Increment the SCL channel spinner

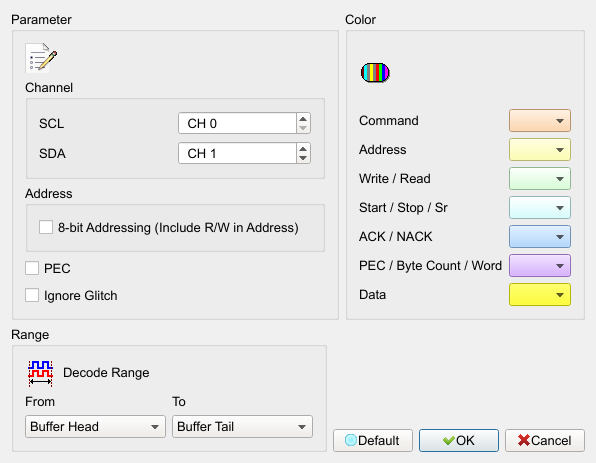[x=303, y=119]
